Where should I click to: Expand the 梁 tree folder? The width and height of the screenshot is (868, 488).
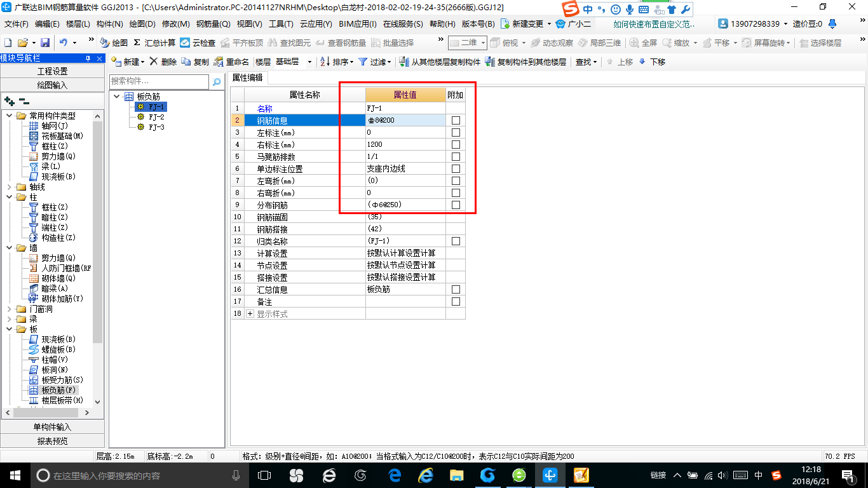(10, 319)
